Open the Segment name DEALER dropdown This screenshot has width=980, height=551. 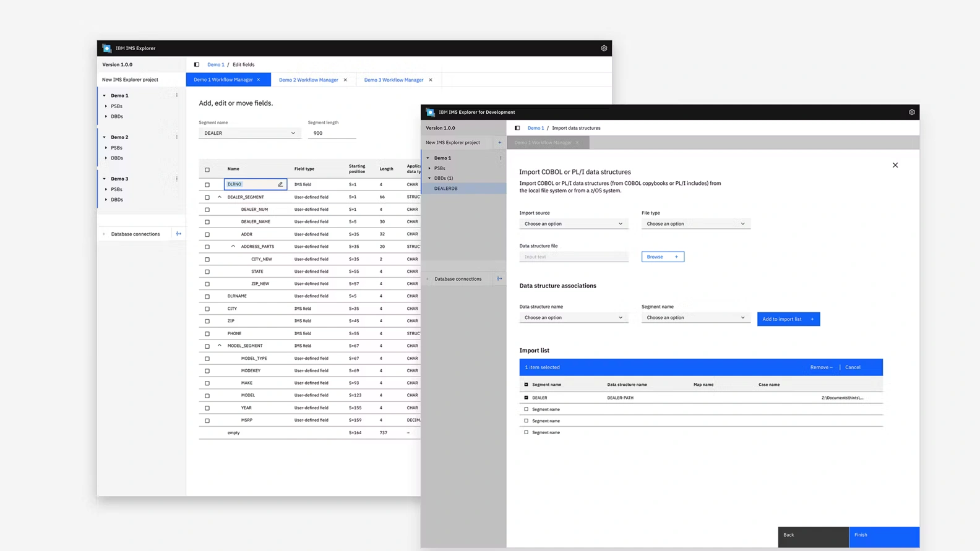tap(250, 133)
